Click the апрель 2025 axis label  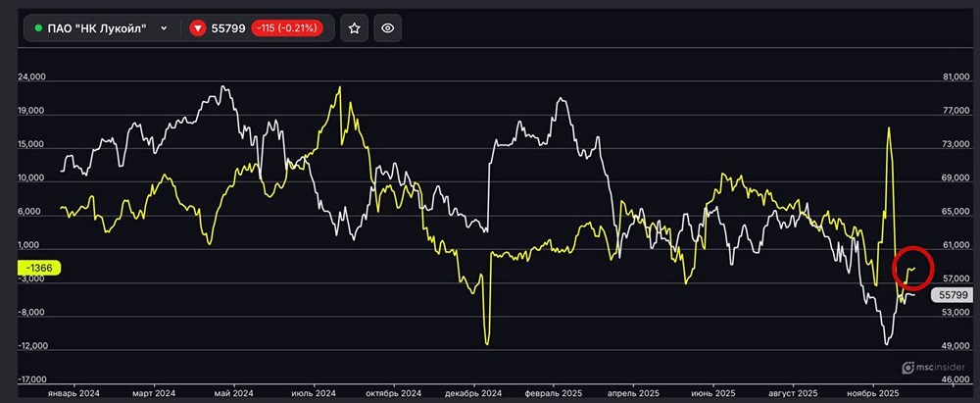(x=632, y=394)
